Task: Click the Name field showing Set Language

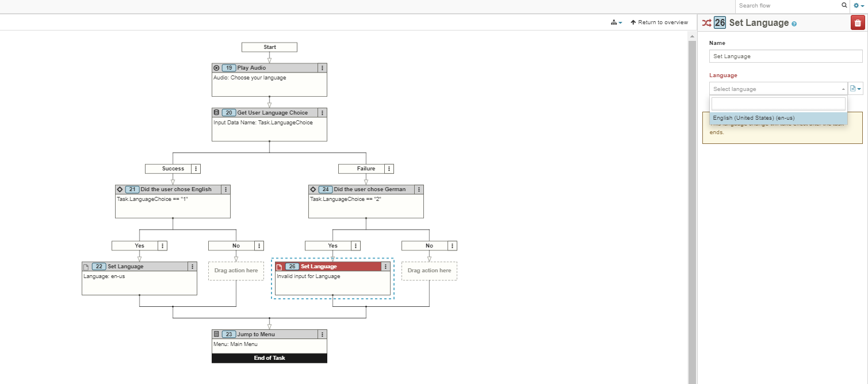Action: (x=785, y=56)
